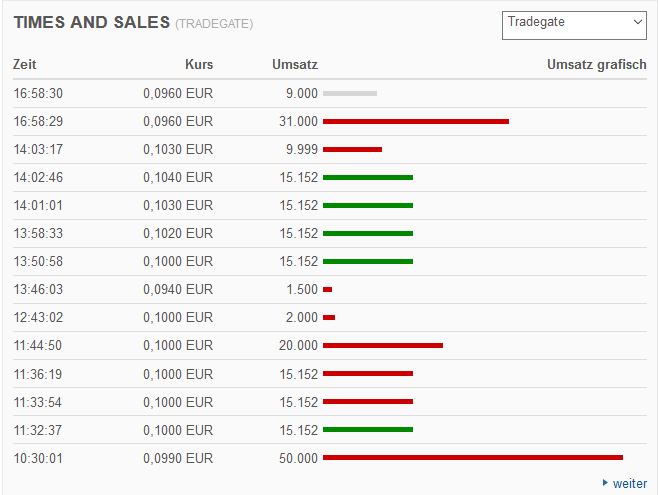Screen dimensions: 659x495
Task: Open the Tradegate exchange dropdown
Action: (574, 24)
